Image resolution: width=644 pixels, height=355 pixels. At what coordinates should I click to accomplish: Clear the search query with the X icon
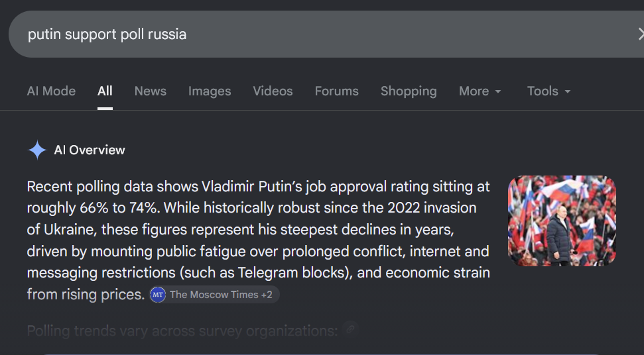tap(641, 34)
